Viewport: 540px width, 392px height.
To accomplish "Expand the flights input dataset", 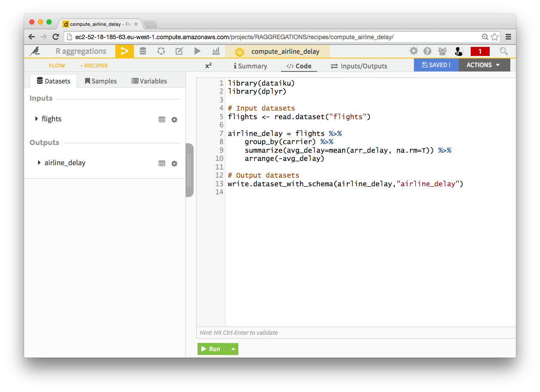I will point(36,119).
